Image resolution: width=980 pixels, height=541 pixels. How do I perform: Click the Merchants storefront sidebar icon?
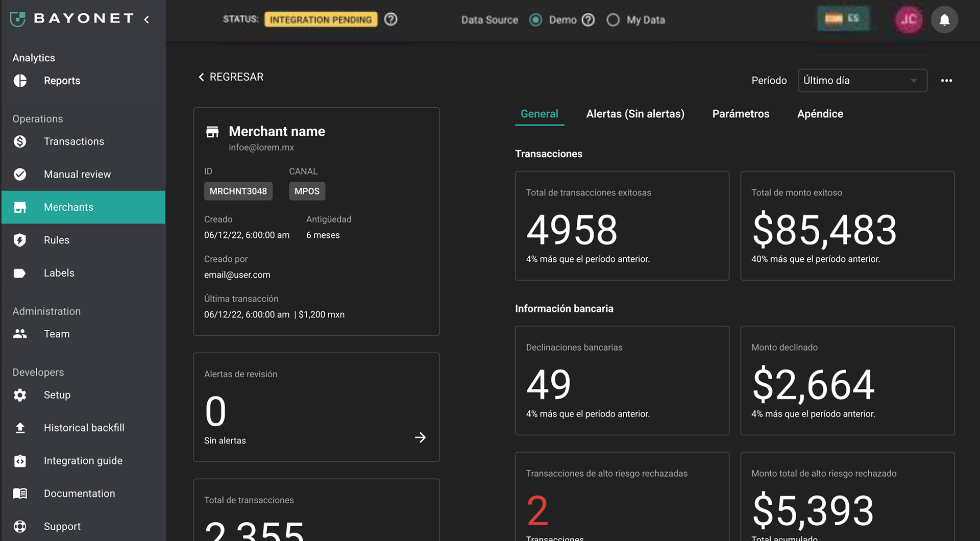pos(20,207)
